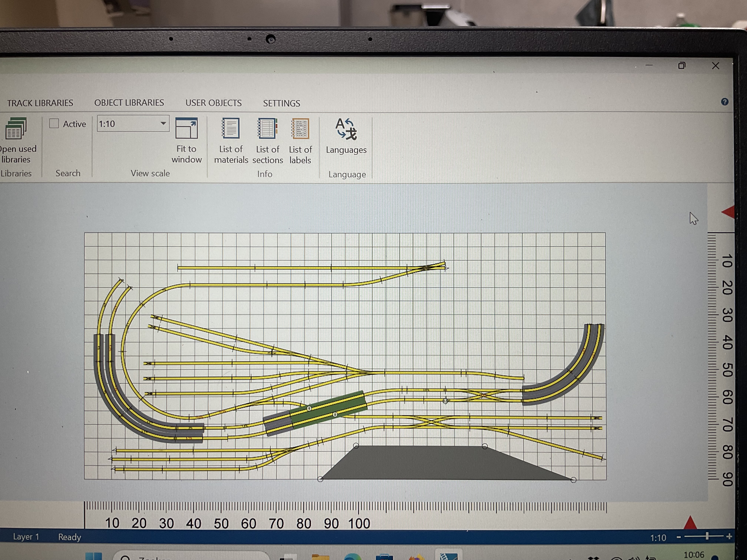Image resolution: width=747 pixels, height=560 pixels.
Task: Click the red marker on the horizontal ruler
Action: coord(690,522)
